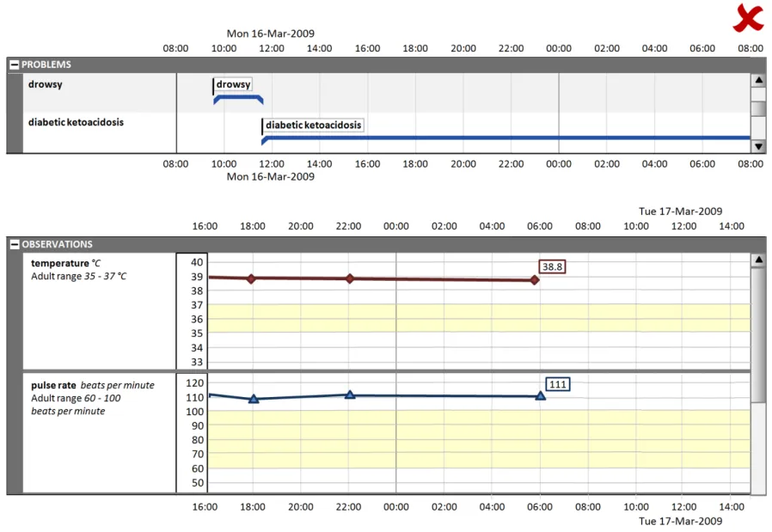The width and height of the screenshot is (772, 532).
Task: Select the diabetic ketoacidosis timeline label
Action: point(313,125)
